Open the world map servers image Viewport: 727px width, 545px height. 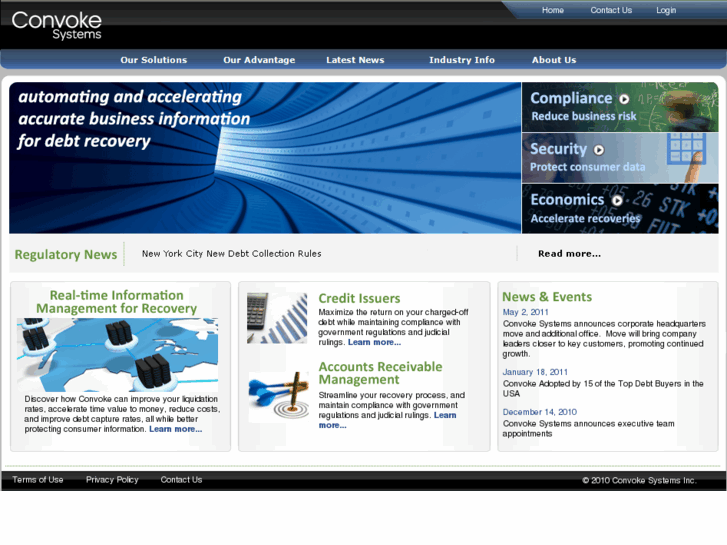(117, 355)
